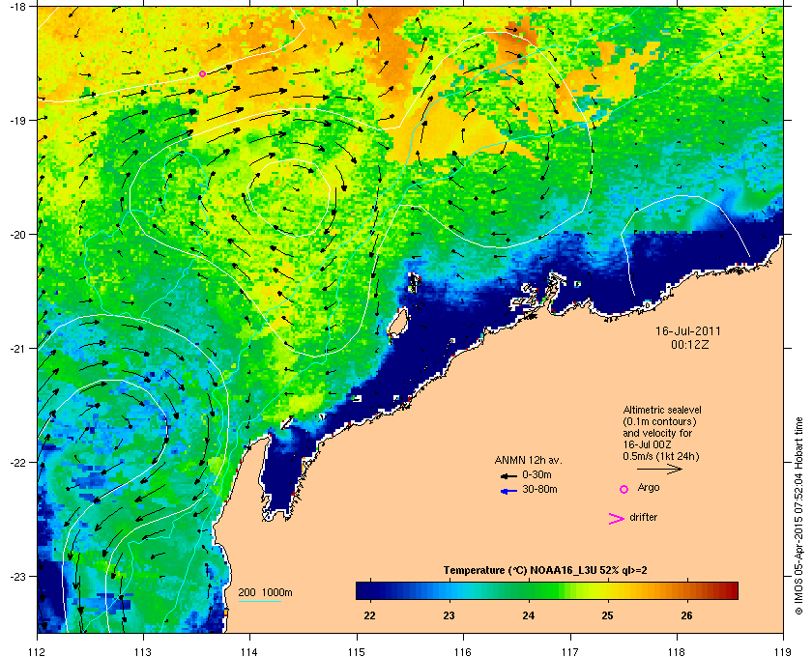This screenshot has height=657, width=812.
Task: Click the longitude axis label 119
Action: point(783,651)
